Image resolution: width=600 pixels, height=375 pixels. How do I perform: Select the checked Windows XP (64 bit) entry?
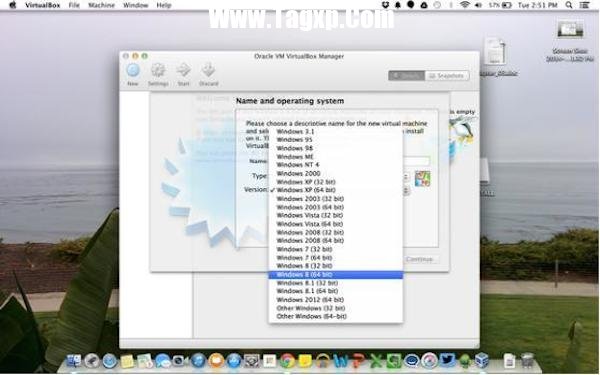(x=336, y=190)
